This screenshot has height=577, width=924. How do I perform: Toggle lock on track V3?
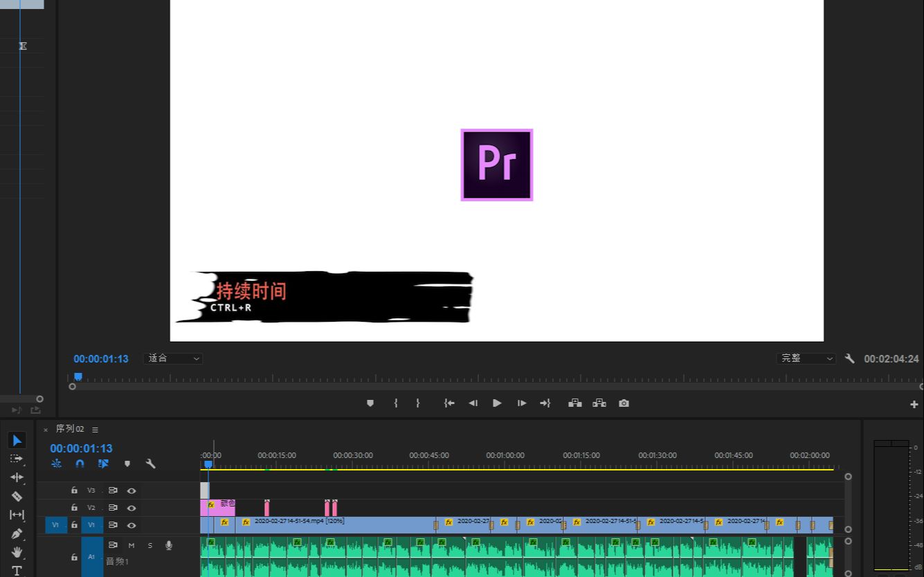pos(74,491)
